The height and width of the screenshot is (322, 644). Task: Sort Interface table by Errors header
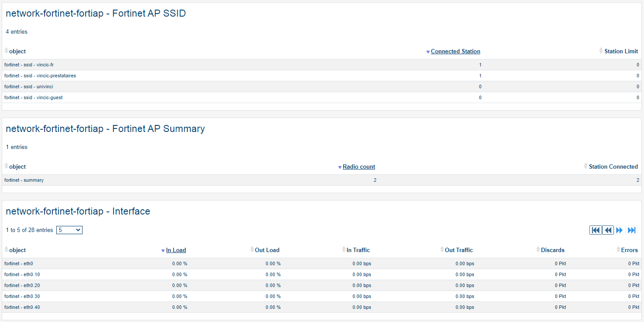point(629,250)
